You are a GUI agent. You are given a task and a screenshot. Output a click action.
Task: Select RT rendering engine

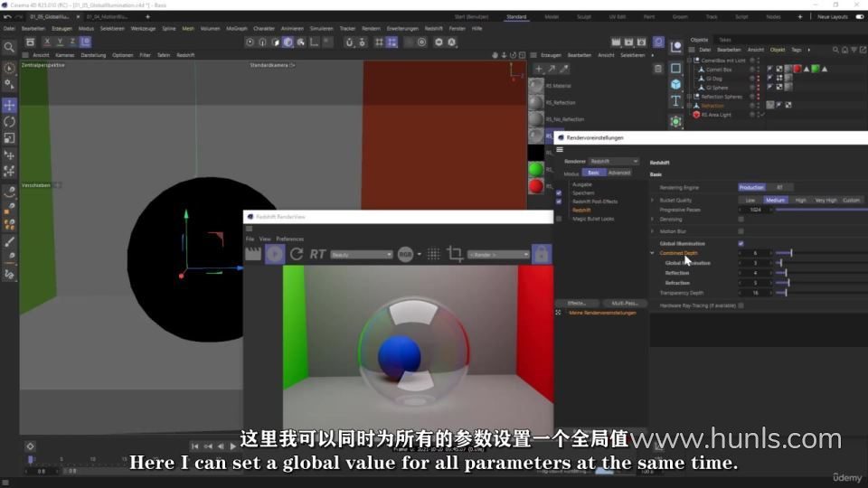coord(779,188)
